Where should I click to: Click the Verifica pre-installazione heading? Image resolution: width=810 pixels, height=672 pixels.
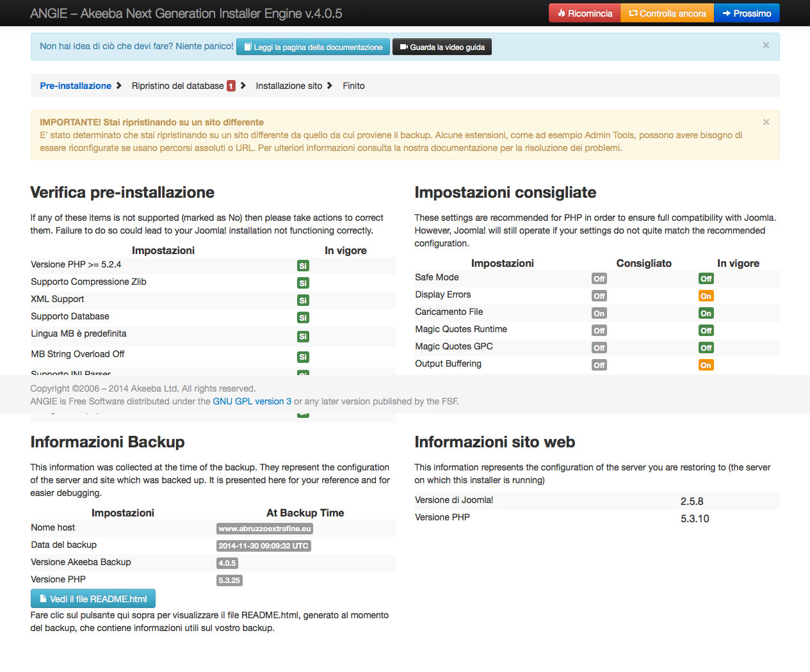tap(122, 193)
